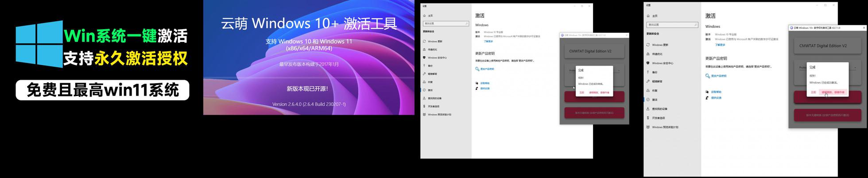Select 查找我的设备 label in right Settings sidebar
The height and width of the screenshot is (178, 868).
click(660, 109)
